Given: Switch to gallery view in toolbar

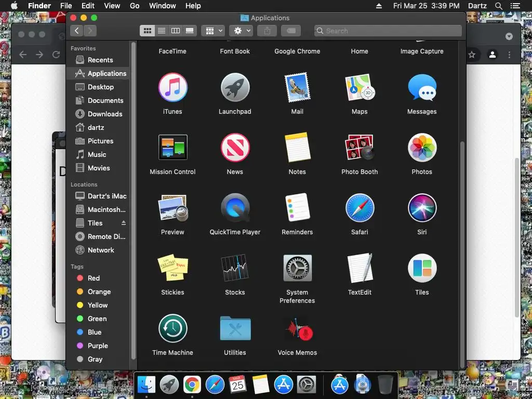Looking at the screenshot, I should click(x=189, y=31).
